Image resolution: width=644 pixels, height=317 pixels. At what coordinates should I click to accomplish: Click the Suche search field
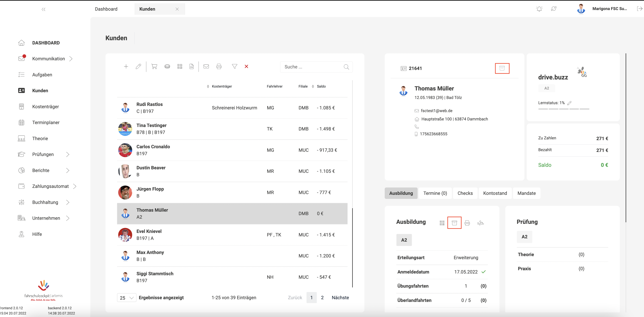(x=313, y=67)
